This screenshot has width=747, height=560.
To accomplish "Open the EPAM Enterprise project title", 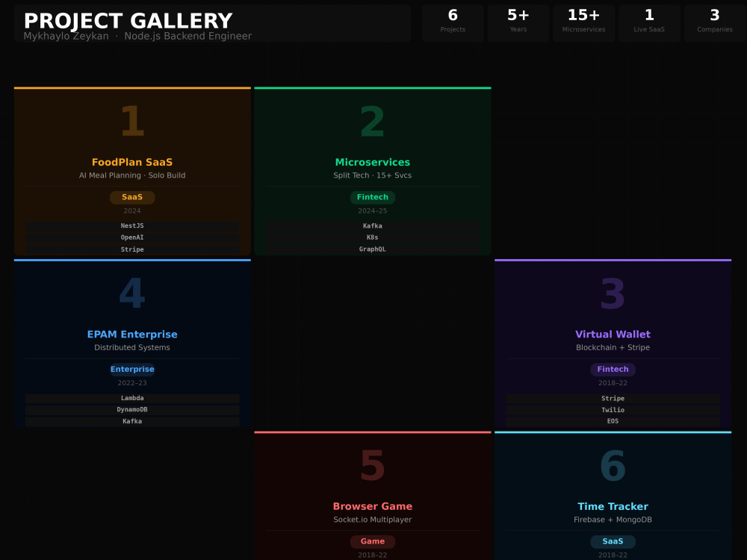I will [x=132, y=335].
